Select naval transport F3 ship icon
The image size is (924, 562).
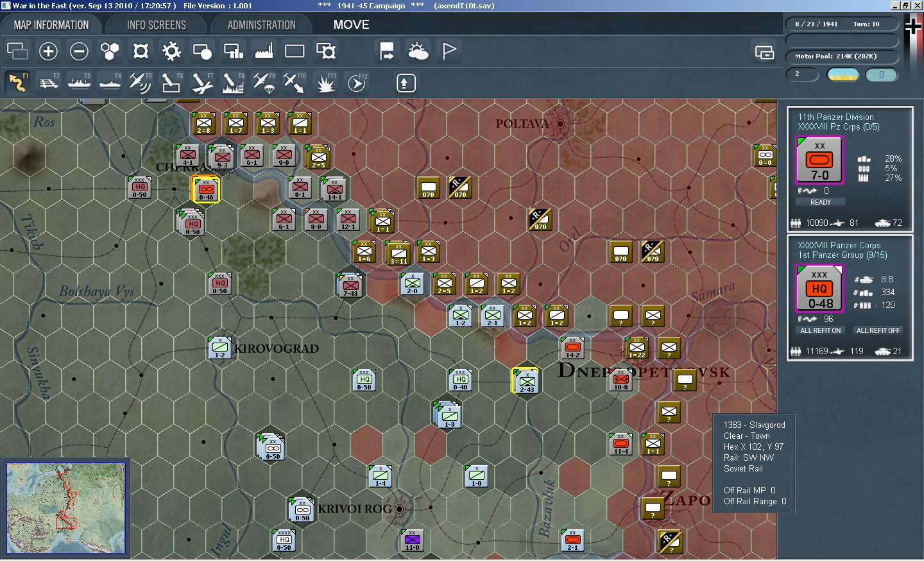pos(79,83)
